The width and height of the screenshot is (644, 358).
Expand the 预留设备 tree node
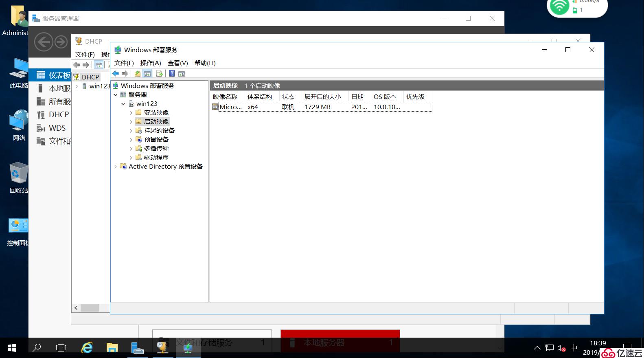click(131, 140)
